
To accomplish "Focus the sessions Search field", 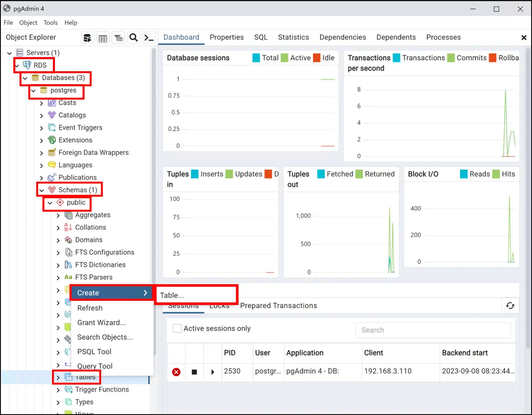I will point(433,330).
